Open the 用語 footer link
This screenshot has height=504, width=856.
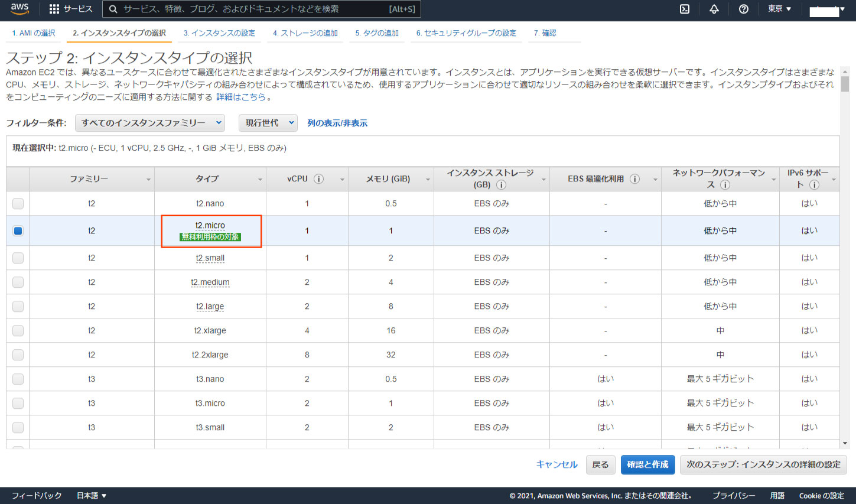pos(777,496)
